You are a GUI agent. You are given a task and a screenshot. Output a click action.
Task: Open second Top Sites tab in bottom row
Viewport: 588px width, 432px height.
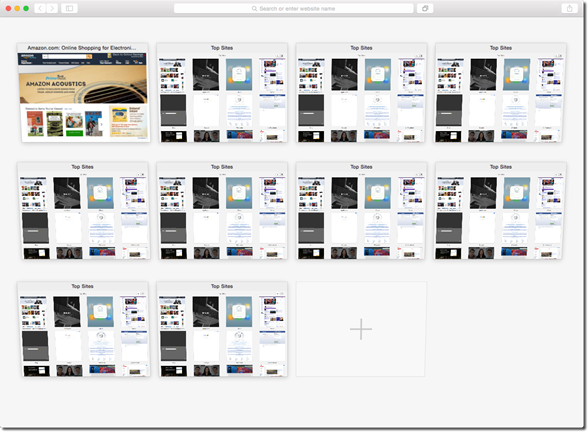222,329
